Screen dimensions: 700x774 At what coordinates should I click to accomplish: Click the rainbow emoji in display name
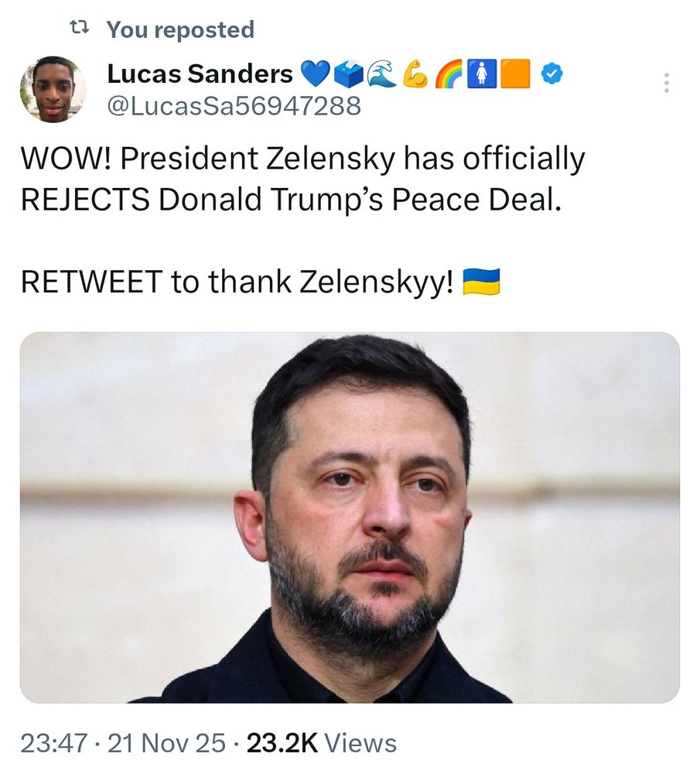[449, 74]
